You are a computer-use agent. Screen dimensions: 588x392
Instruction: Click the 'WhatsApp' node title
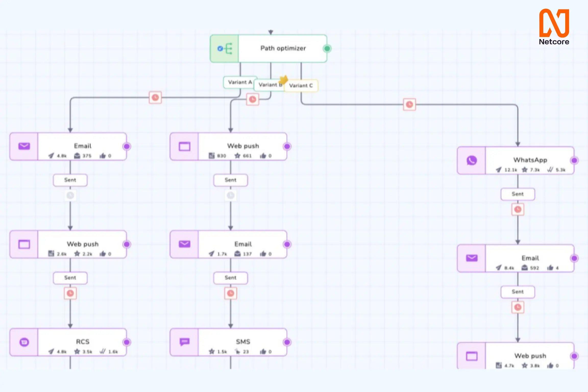530,160
